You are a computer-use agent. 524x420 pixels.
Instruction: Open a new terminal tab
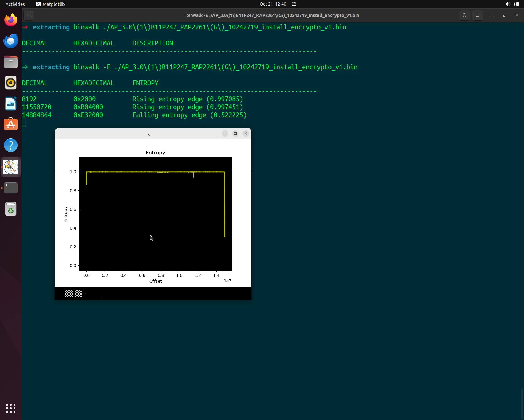tap(29, 15)
